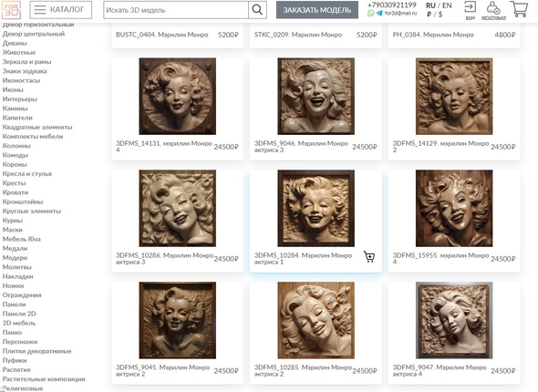Image resolution: width=538 pixels, height=392 pixels.
Task: Open thumbnail of 3DFMS_9047 Мэрилин Монро актриса 4
Action: tap(454, 320)
